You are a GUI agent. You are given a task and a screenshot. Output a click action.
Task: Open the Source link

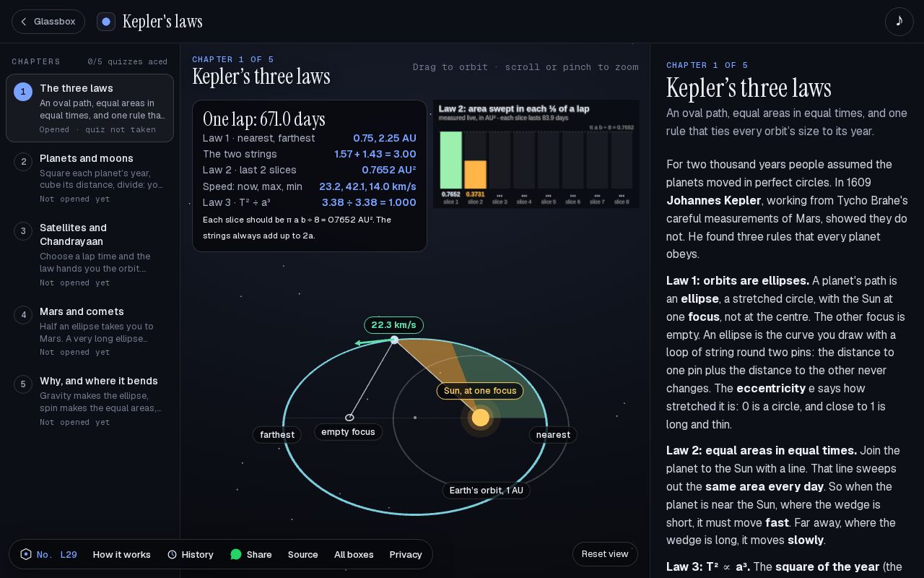pyautogui.click(x=303, y=554)
